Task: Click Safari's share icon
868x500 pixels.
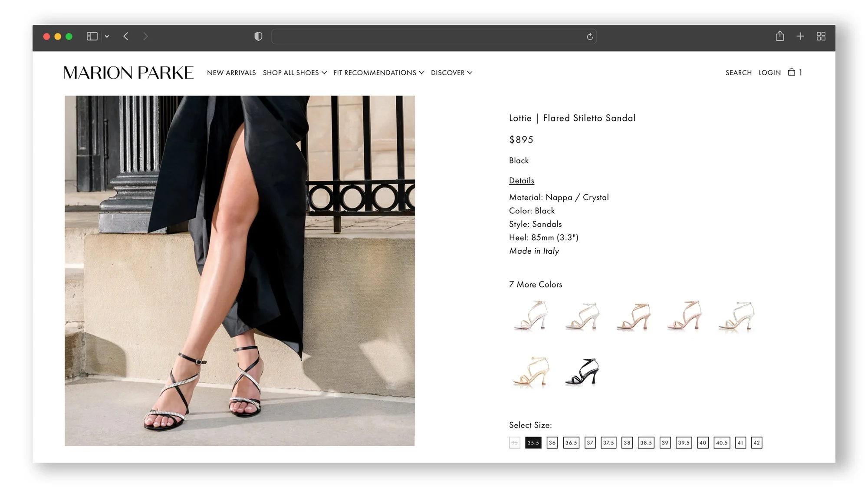Action: (x=780, y=36)
